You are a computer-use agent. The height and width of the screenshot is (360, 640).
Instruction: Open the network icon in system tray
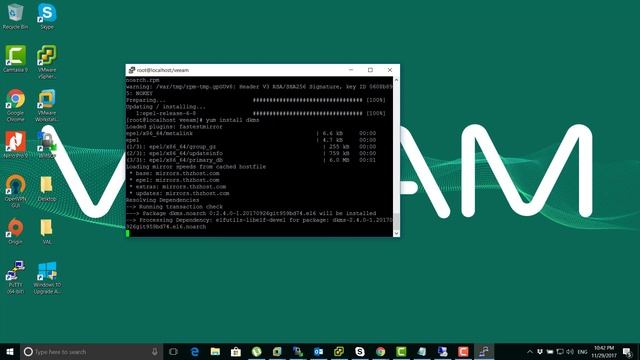pos(560,351)
